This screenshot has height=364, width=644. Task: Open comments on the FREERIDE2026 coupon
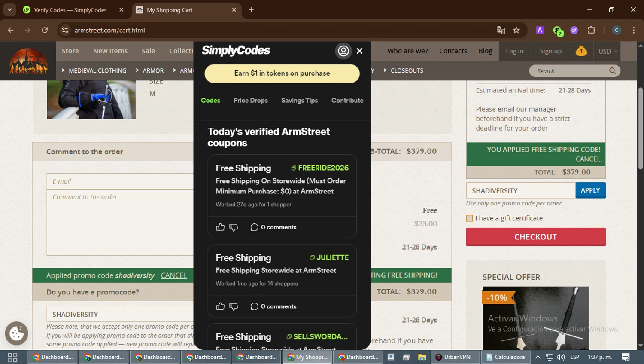pos(273,227)
